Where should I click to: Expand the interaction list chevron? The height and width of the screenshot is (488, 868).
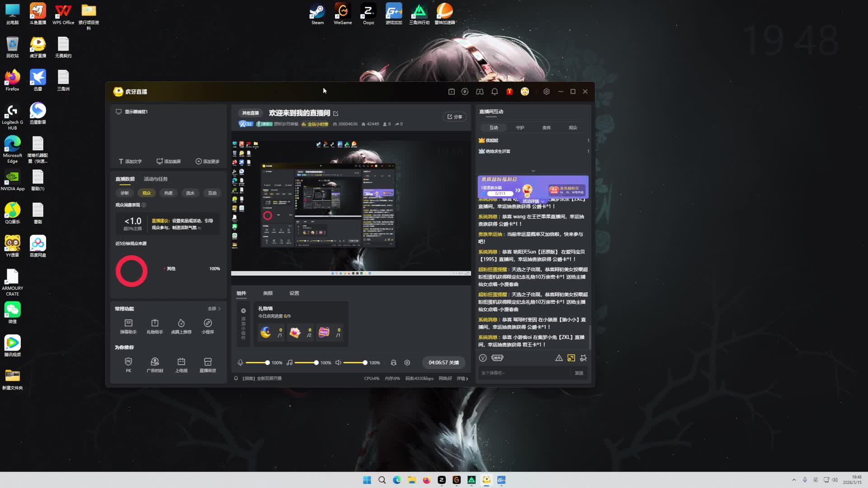click(x=533, y=171)
